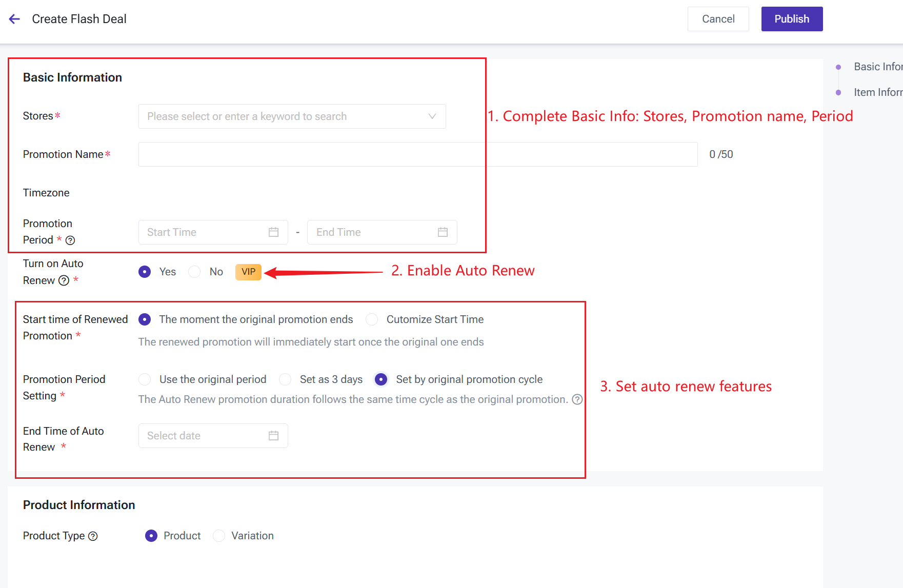Select Product as product type
This screenshot has width=903, height=588.
(x=151, y=536)
